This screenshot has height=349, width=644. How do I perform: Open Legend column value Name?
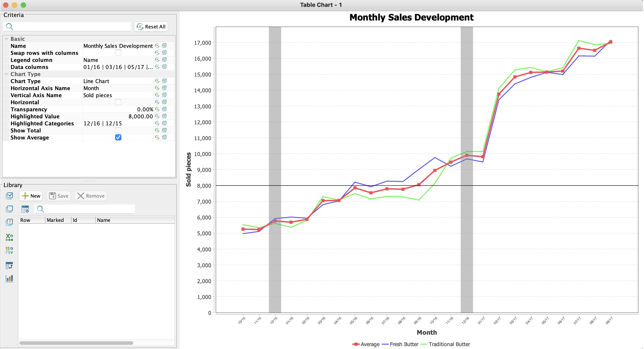[x=118, y=60]
